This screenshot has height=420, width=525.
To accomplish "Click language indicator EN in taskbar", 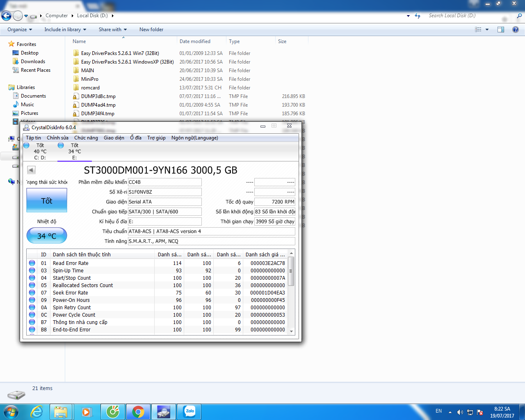I will [x=438, y=411].
